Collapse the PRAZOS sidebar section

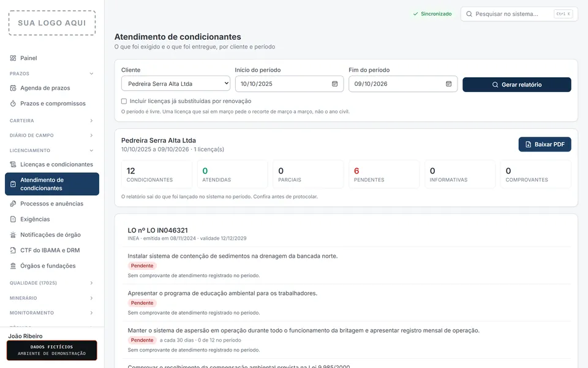[x=91, y=74]
